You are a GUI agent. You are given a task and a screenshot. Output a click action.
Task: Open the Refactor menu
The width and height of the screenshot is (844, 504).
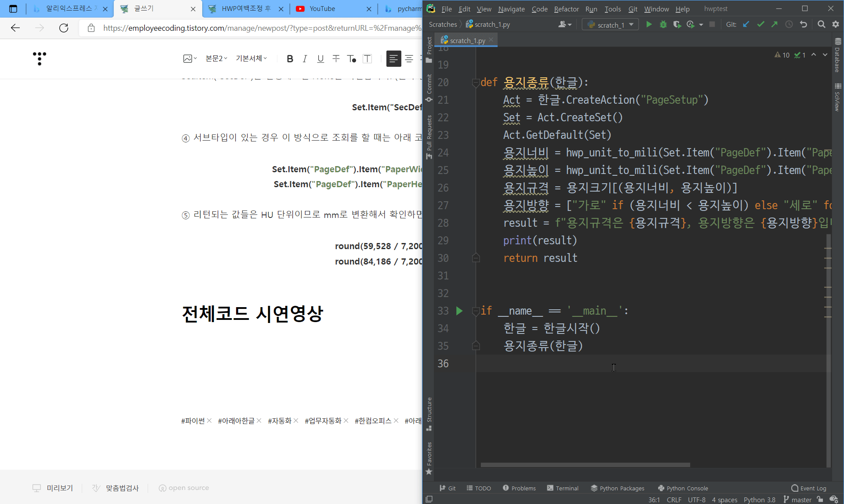[566, 9]
